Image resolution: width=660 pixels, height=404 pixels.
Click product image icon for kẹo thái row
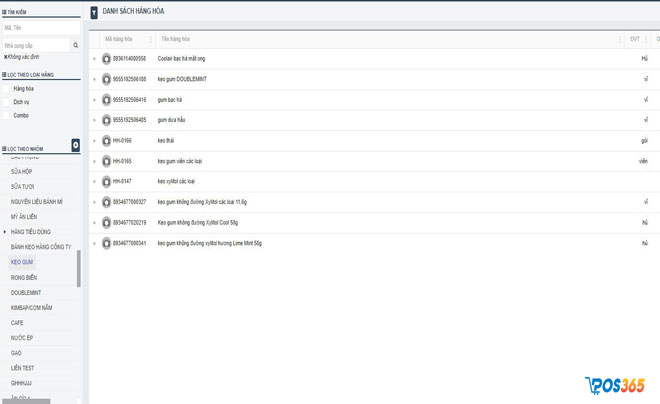coord(106,141)
